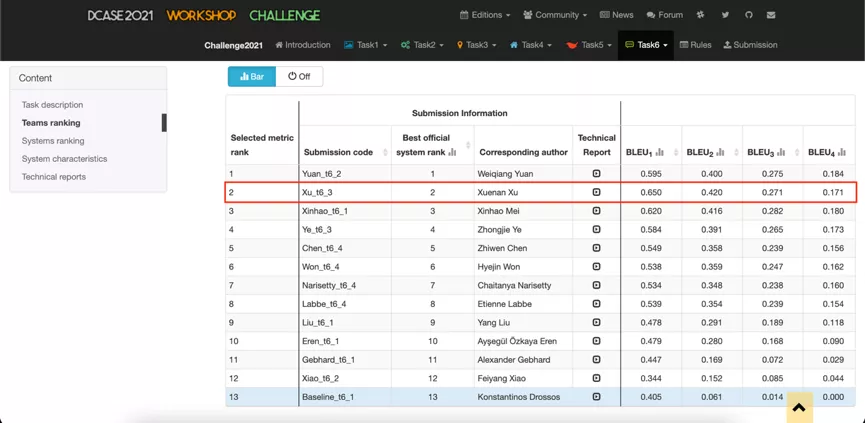The height and width of the screenshot is (423, 865).
Task: Expand the Task6 dropdown
Action: click(x=646, y=45)
